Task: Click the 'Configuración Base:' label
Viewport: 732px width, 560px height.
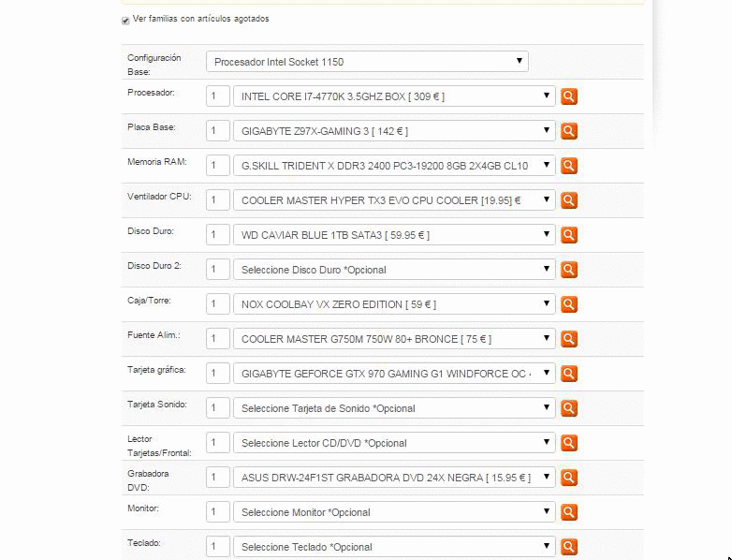Action: click(154, 65)
